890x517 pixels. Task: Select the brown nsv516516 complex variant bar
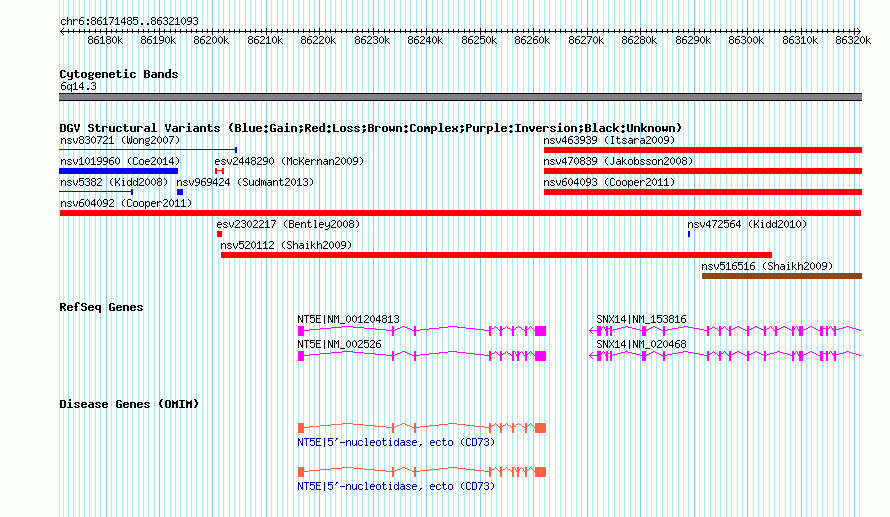tap(782, 276)
